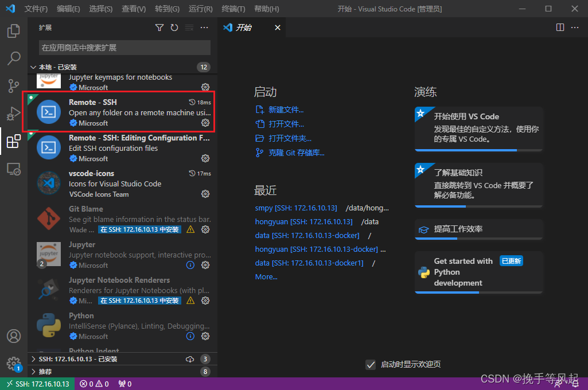Refresh the extensions list

pos(174,28)
